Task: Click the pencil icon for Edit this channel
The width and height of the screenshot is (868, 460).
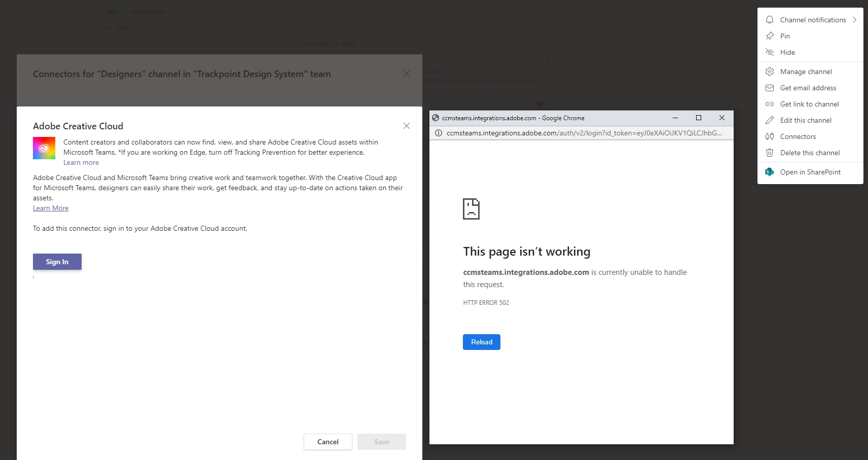Action: point(770,120)
